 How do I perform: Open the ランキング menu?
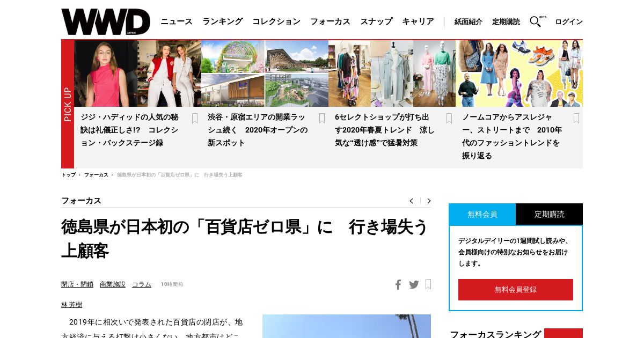point(223,21)
